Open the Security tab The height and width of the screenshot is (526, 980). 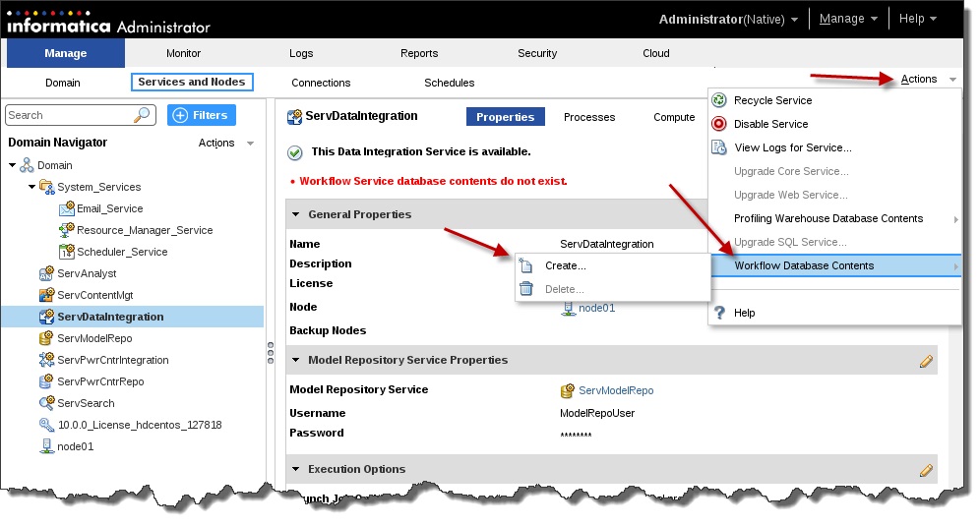[537, 53]
